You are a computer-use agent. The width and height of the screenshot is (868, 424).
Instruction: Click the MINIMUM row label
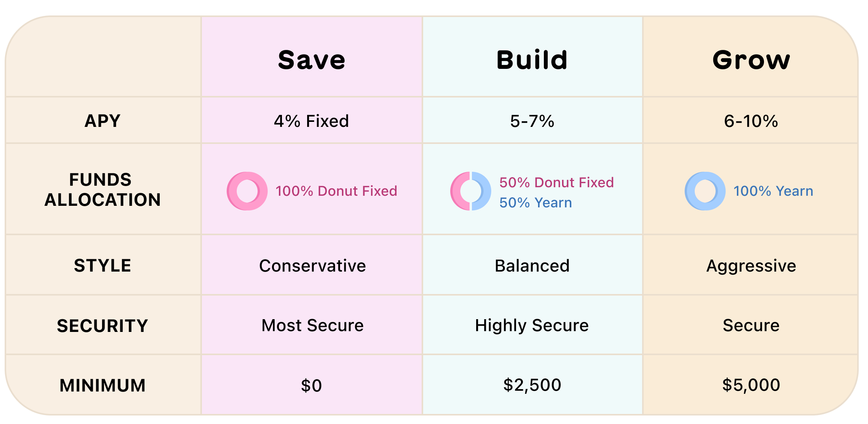click(x=103, y=386)
